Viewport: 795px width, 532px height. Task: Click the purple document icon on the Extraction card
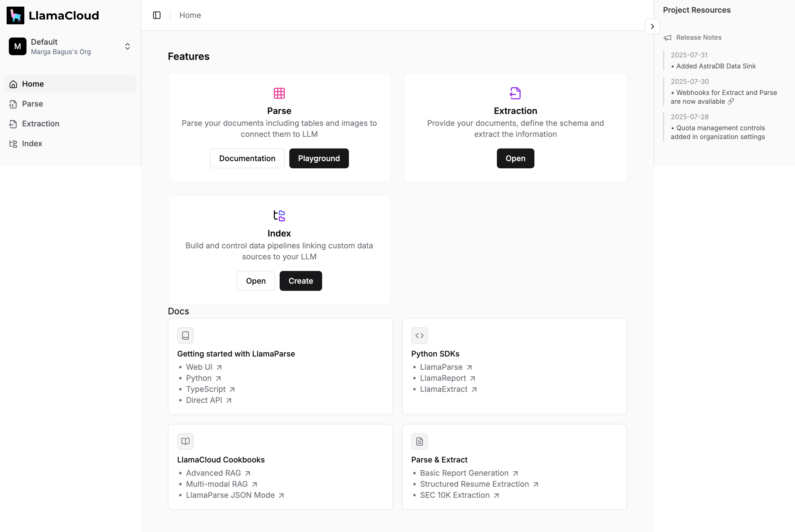tap(515, 93)
